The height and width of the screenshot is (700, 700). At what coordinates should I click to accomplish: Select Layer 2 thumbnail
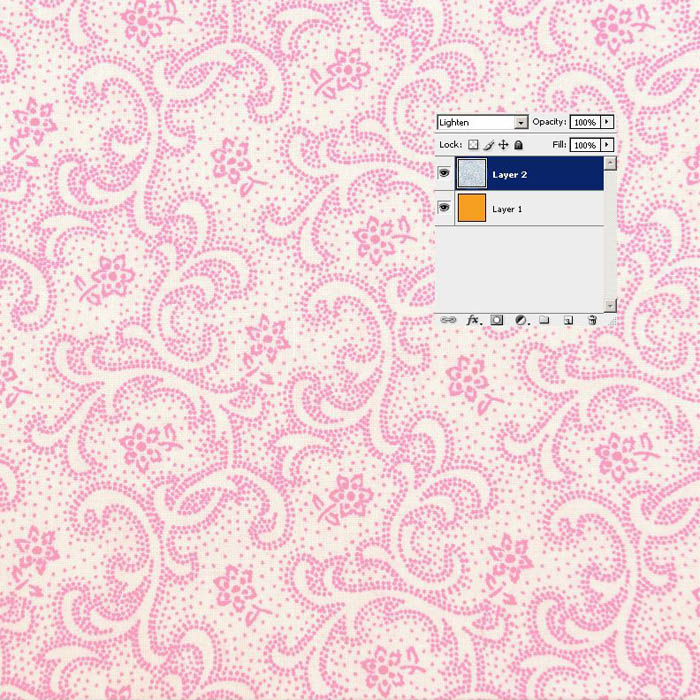click(472, 173)
